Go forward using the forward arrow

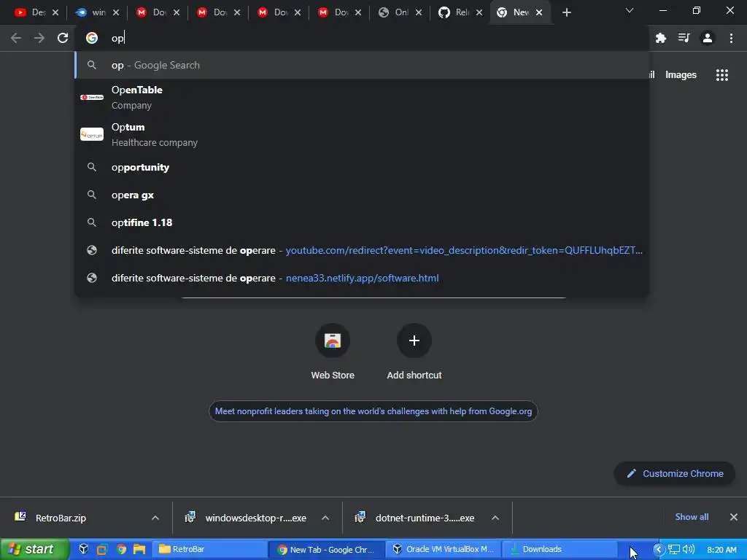39,38
